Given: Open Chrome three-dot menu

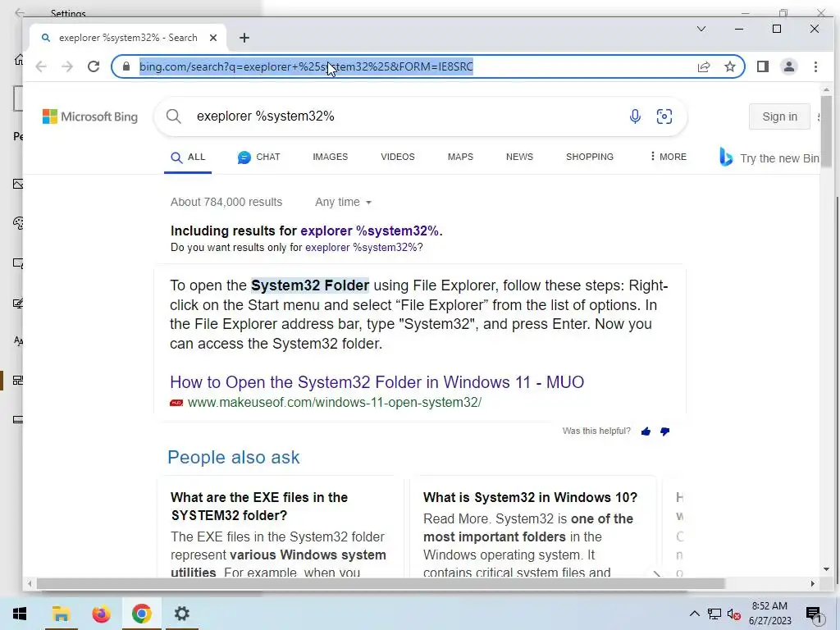Looking at the screenshot, I should pyautogui.click(x=815, y=66).
